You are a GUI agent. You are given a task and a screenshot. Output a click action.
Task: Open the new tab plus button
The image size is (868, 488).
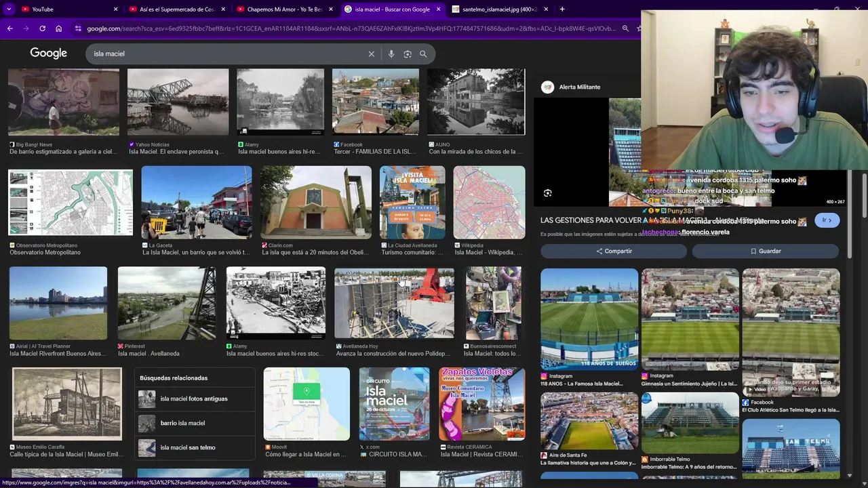pyautogui.click(x=562, y=9)
